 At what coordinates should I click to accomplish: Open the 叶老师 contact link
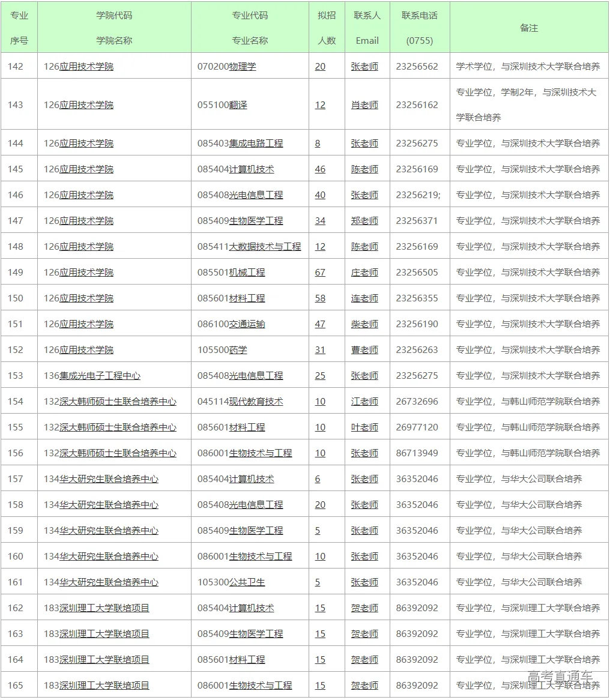(x=364, y=427)
